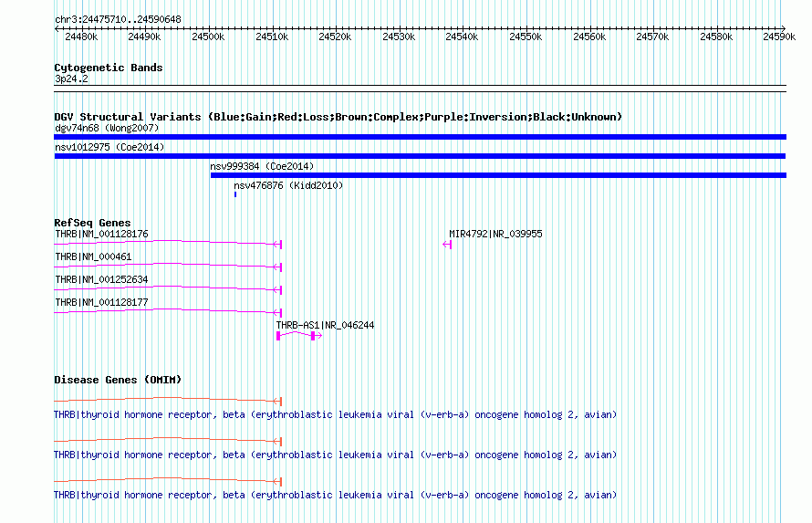The height and width of the screenshot is (523, 812).
Task: Click the THRB|NM_001128176 transcript label
Action: tap(101, 234)
